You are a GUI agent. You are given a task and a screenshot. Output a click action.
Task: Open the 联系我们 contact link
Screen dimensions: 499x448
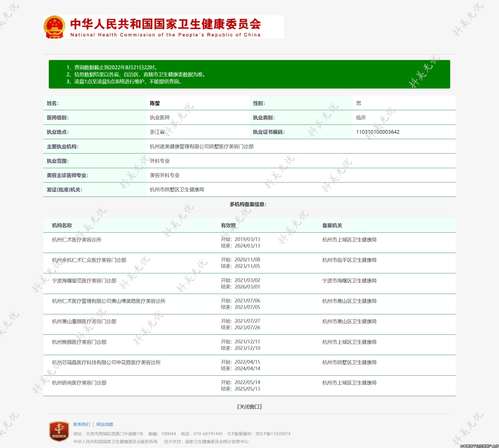pyautogui.click(x=81, y=425)
